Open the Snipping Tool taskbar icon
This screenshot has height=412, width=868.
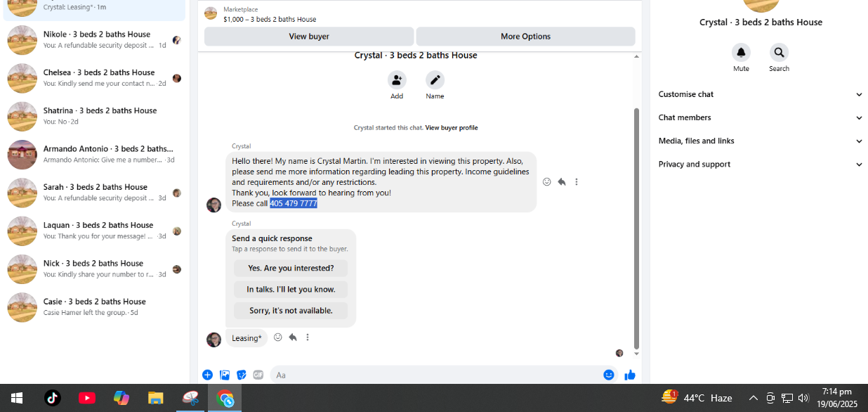(x=190, y=398)
